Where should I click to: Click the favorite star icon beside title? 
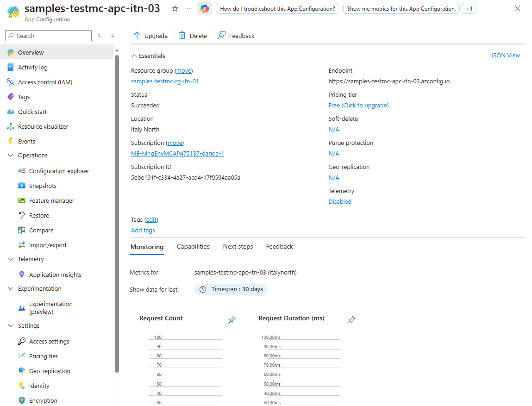(x=175, y=9)
